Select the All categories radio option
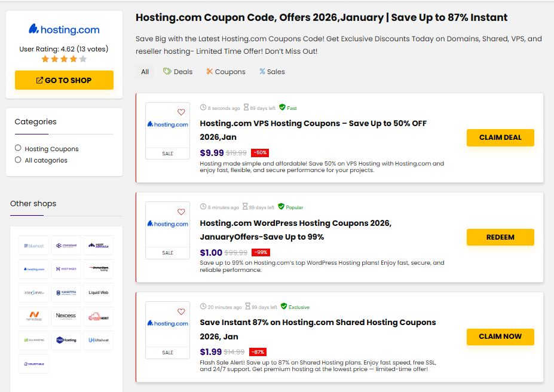554x392 pixels. point(18,160)
